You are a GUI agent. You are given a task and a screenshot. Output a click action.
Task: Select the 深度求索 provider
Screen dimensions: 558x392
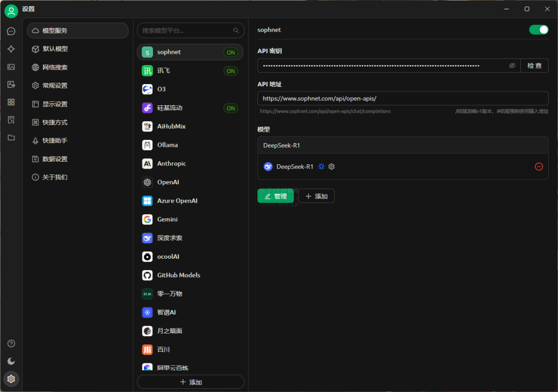(x=190, y=238)
